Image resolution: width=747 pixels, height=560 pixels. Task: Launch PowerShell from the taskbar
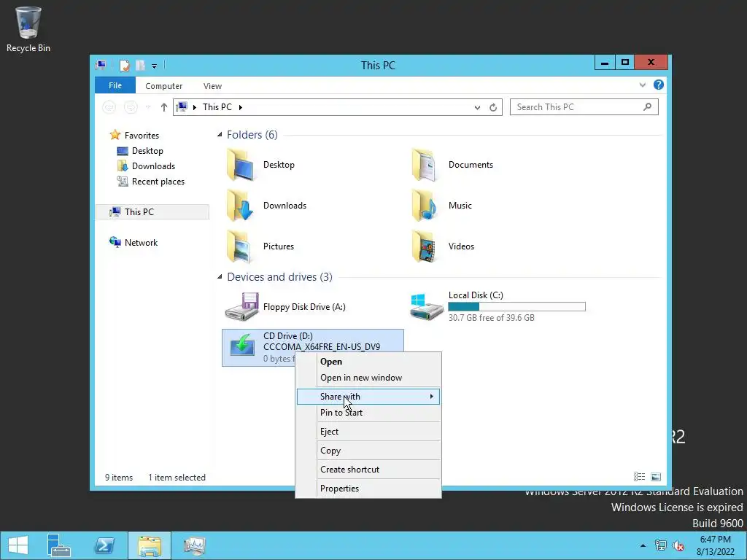pos(104,545)
